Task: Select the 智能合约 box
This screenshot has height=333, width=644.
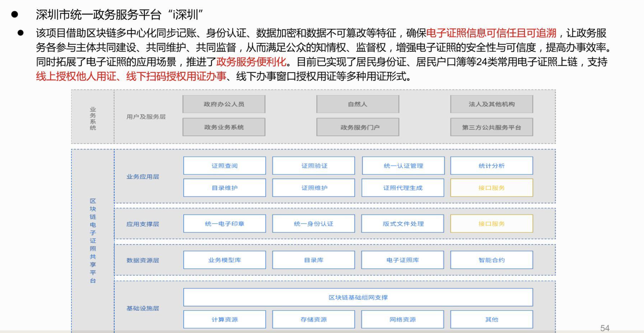Action: point(491,260)
